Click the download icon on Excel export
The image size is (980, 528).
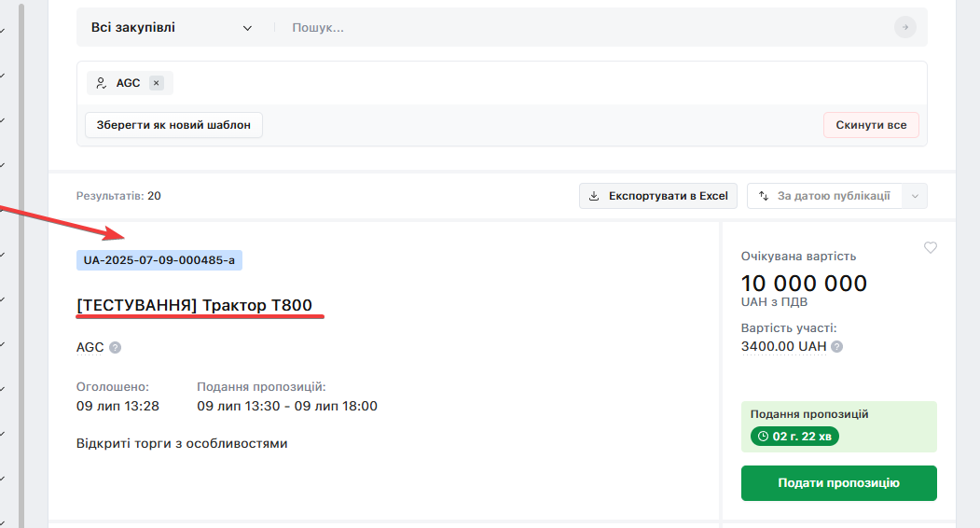click(594, 196)
